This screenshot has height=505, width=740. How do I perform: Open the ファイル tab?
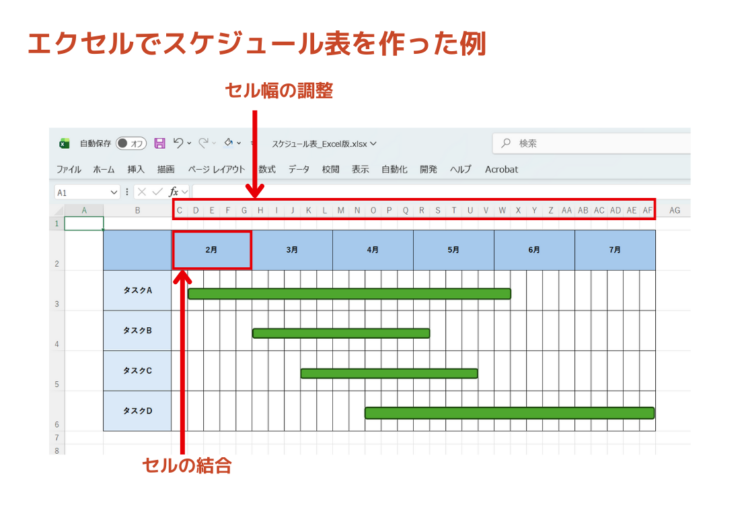(69, 169)
